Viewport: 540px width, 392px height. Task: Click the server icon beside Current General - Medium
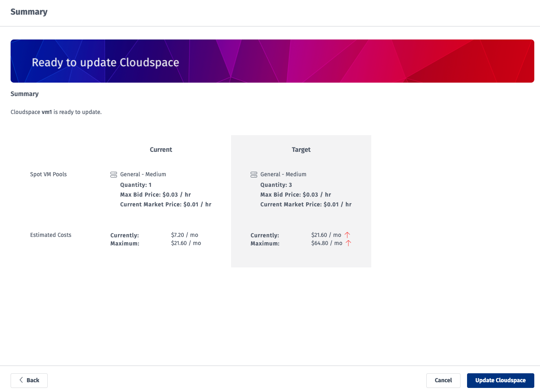(113, 174)
